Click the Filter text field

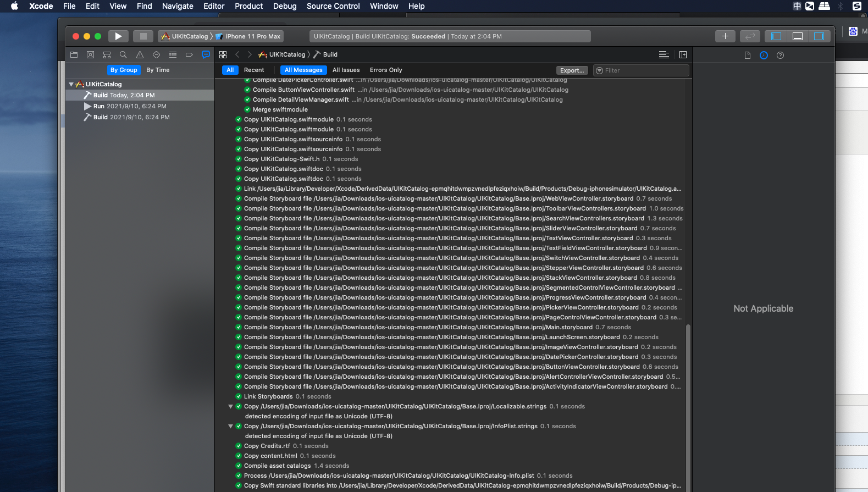pyautogui.click(x=641, y=70)
